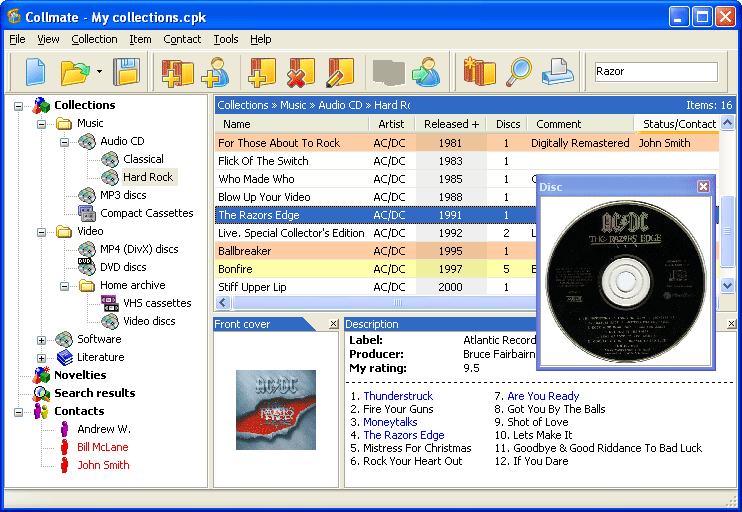Image resolution: width=742 pixels, height=512 pixels.
Task: Click the Razor search input field
Action: coord(656,71)
